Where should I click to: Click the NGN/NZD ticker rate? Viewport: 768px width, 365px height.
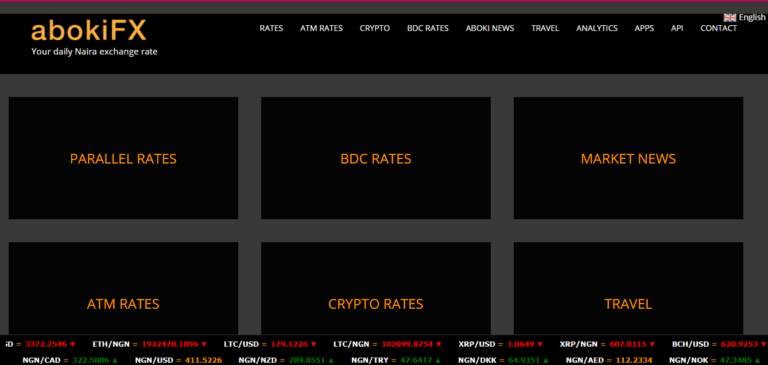pos(287,361)
